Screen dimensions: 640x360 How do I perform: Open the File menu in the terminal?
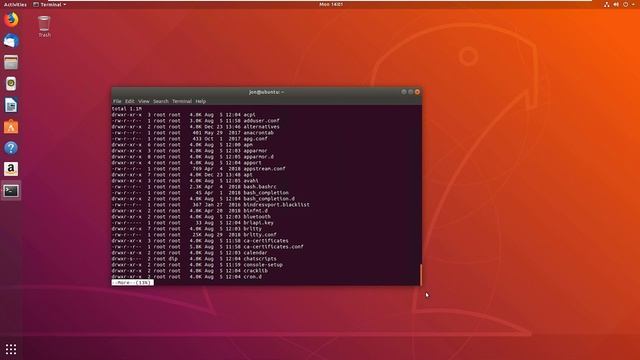pyautogui.click(x=117, y=101)
